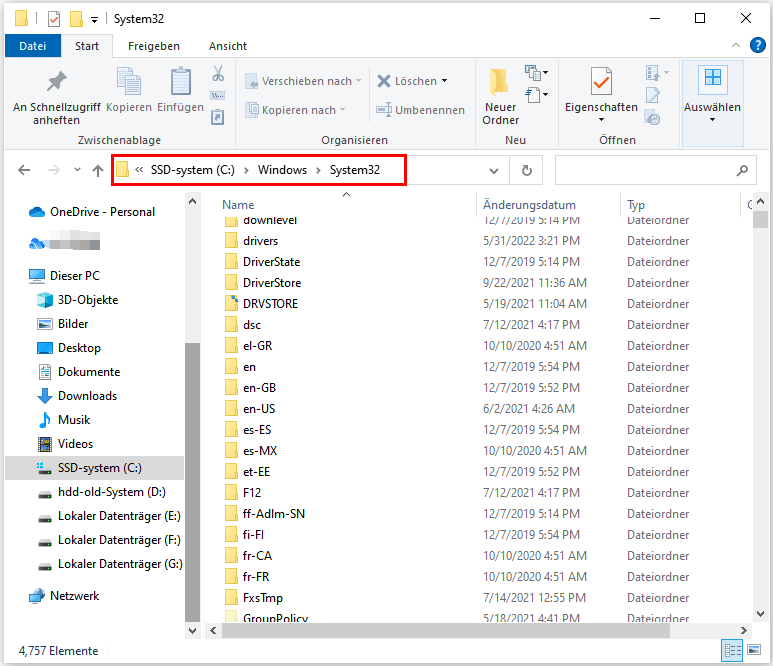Image resolution: width=773 pixels, height=666 pixels.
Task: Select the drivers folder
Action: point(260,241)
